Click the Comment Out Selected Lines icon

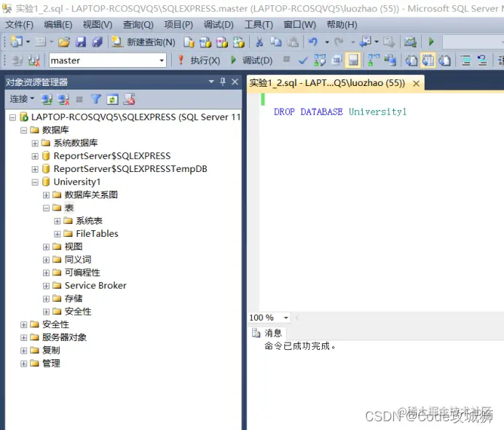click(465, 60)
